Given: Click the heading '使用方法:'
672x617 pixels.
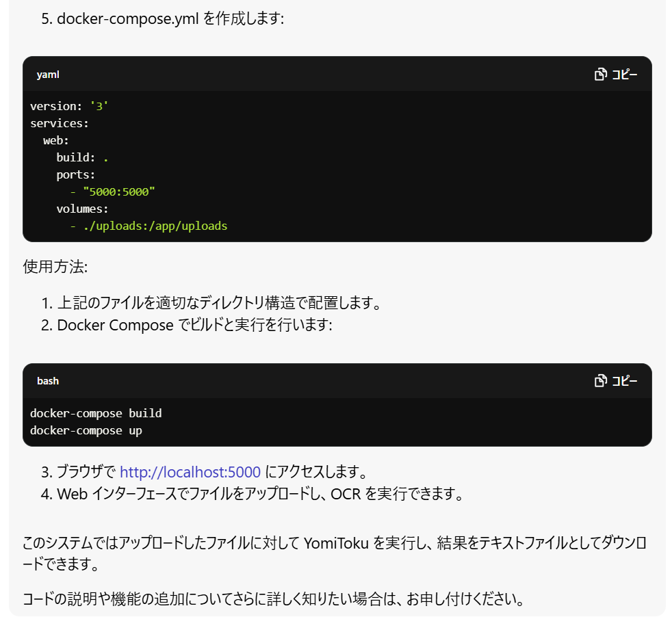Looking at the screenshot, I should [55, 267].
